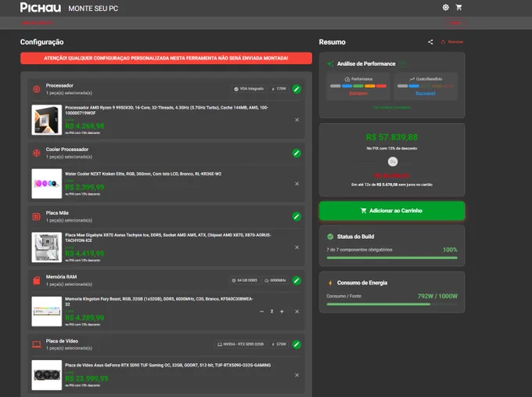The image size is (532, 397).
Task: Click the check badge beside Análise de Performance
Action: [403, 64]
